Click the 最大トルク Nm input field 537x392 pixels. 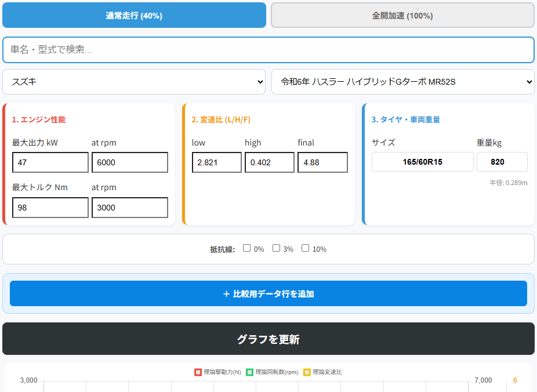tap(50, 208)
